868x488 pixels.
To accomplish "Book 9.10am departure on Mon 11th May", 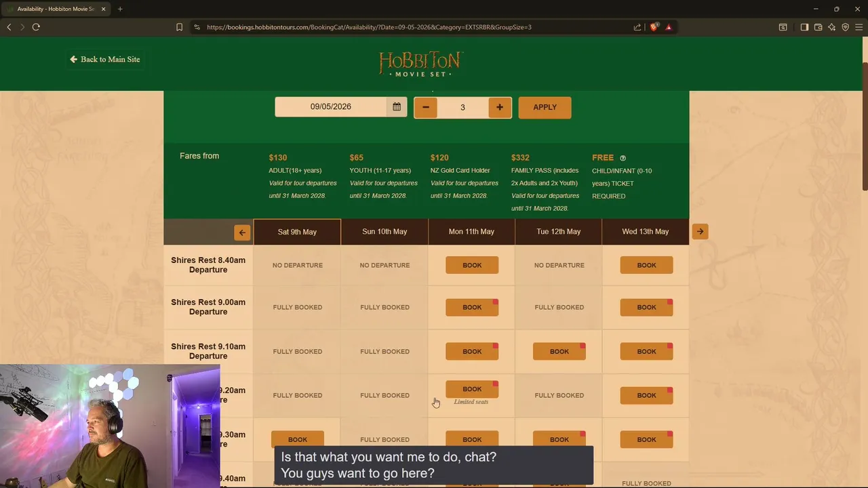I will [472, 351].
